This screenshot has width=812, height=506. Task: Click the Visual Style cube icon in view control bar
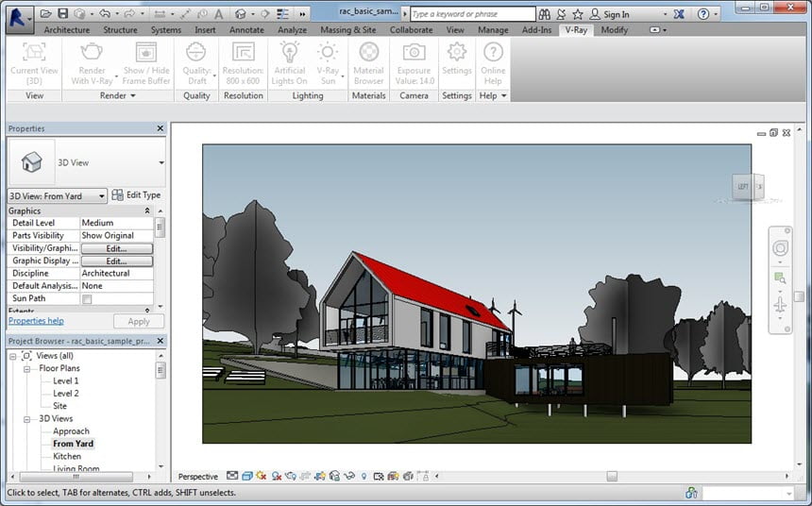point(247,476)
